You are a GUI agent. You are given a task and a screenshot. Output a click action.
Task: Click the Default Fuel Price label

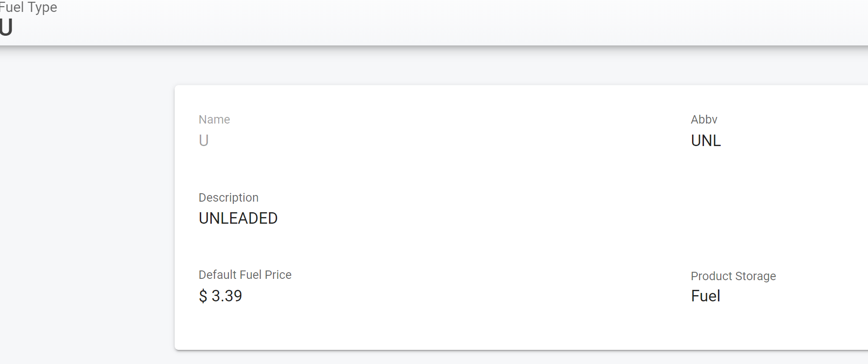coord(245,275)
